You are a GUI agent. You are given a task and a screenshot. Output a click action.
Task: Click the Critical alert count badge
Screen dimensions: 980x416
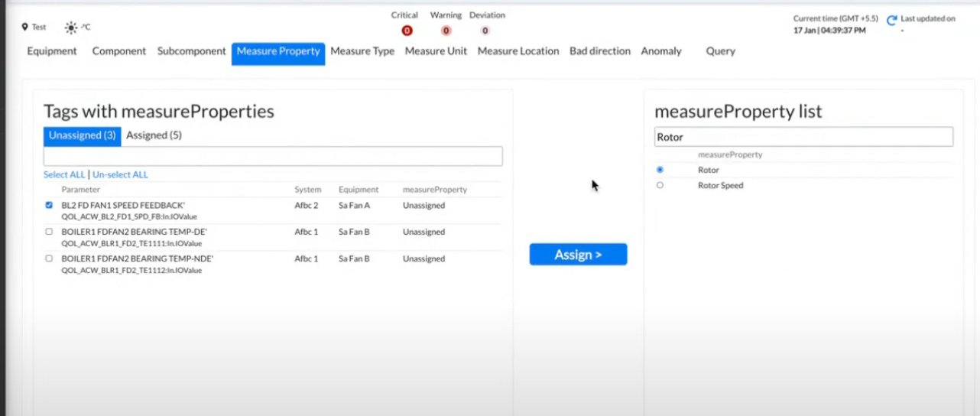(407, 31)
